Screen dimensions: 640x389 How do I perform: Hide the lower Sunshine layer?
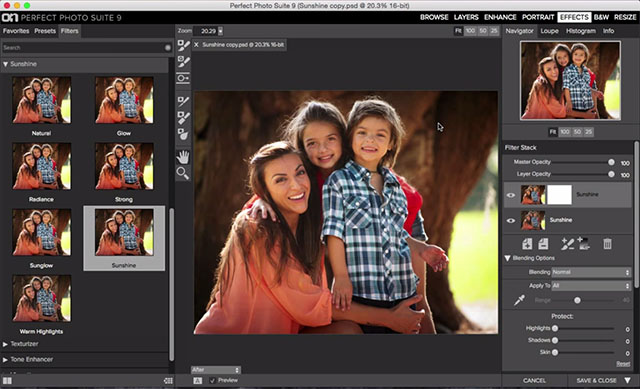(511, 221)
